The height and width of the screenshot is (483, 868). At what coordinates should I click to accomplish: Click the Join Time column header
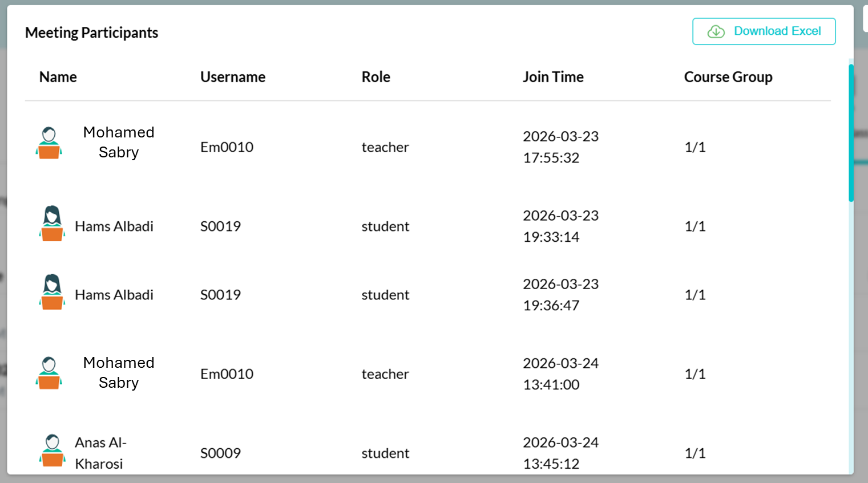[x=553, y=77]
